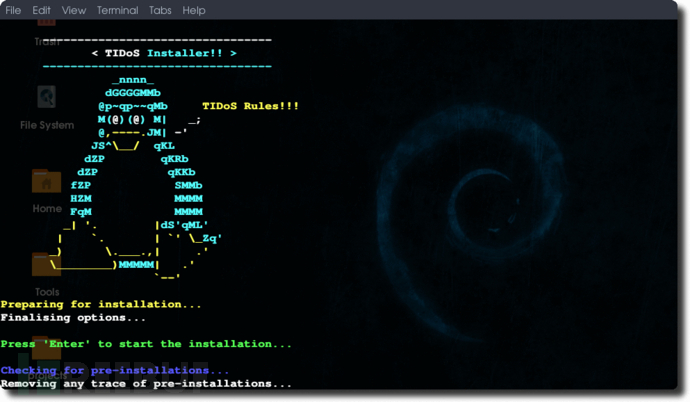Click 'Preparing for installation...' line
Screen dimensions: 690x402
pyautogui.click(x=101, y=304)
